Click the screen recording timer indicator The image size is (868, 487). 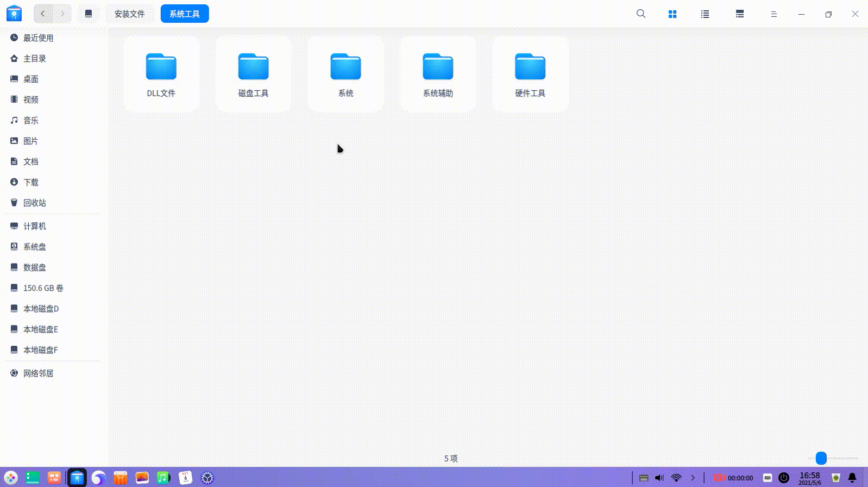tap(733, 478)
